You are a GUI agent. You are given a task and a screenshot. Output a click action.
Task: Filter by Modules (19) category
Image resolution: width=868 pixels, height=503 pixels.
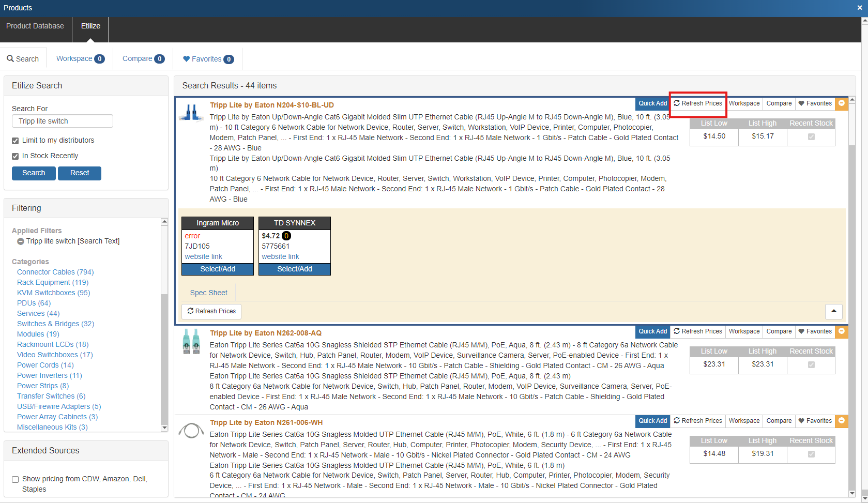click(x=38, y=334)
